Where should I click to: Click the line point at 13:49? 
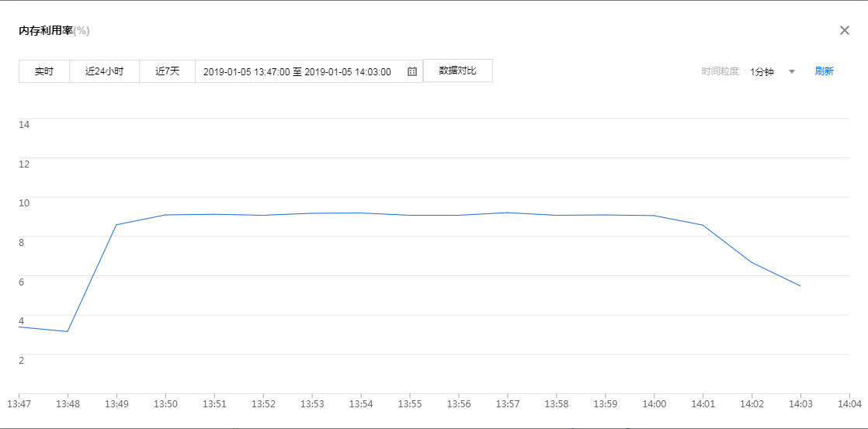116,225
